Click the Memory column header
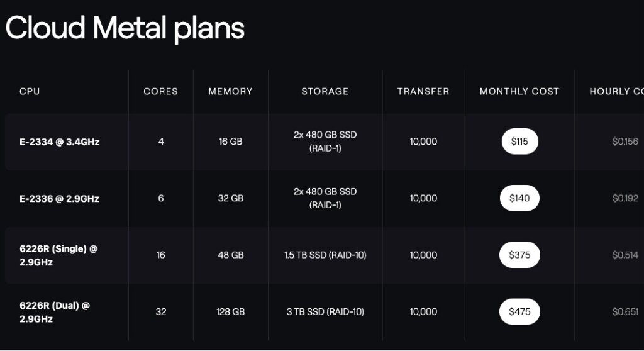 click(x=230, y=91)
